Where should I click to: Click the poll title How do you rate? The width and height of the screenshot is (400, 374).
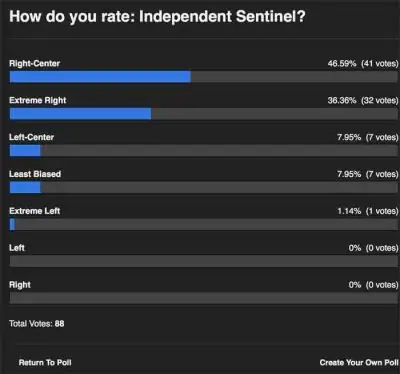coord(157,16)
